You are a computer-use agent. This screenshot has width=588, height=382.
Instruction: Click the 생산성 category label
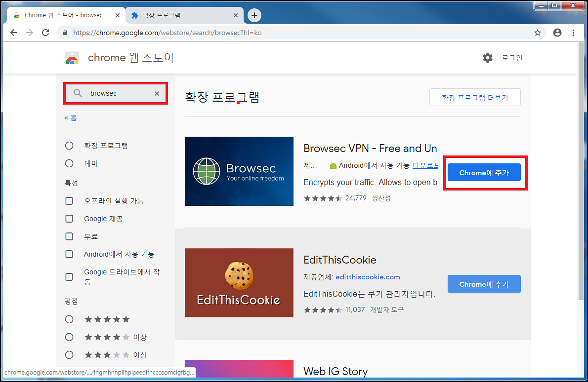[381, 198]
